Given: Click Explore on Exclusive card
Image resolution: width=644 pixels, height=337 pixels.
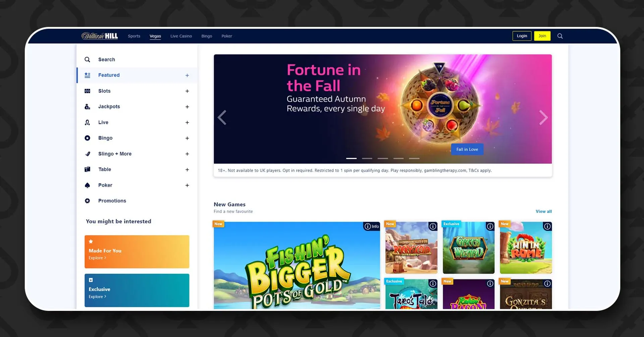Looking at the screenshot, I should [x=97, y=297].
